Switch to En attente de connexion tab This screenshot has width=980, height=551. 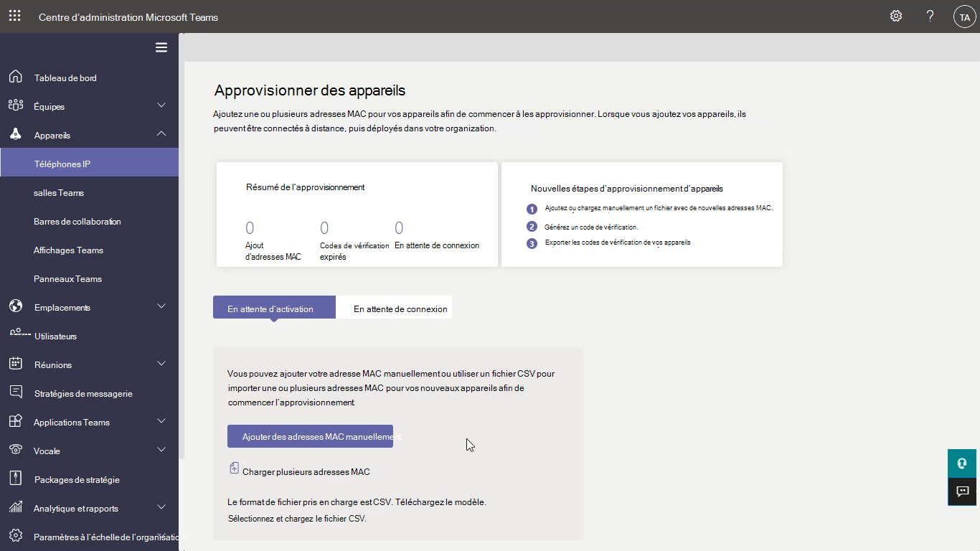point(394,308)
